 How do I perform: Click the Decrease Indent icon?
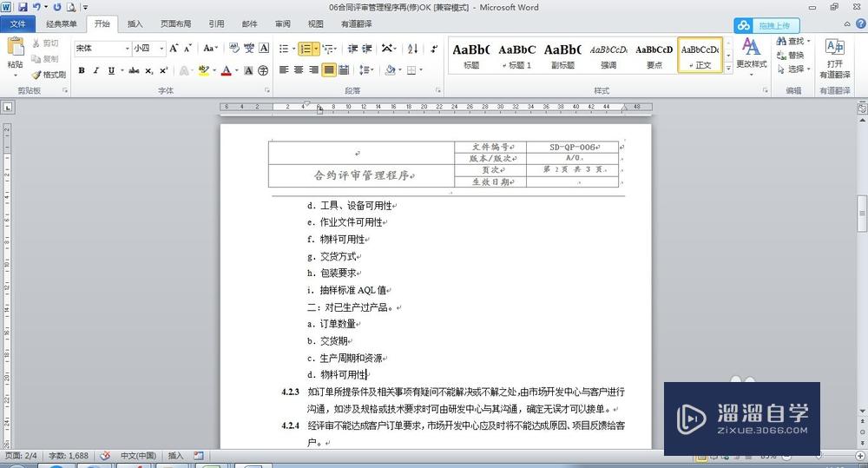pyautogui.click(x=352, y=49)
